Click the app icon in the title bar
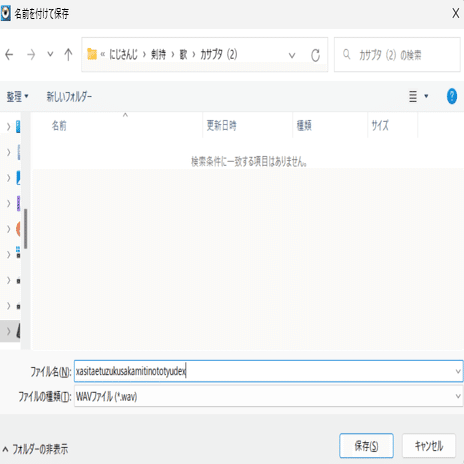Viewport: 464px width, 464px height. pyautogui.click(x=6, y=13)
